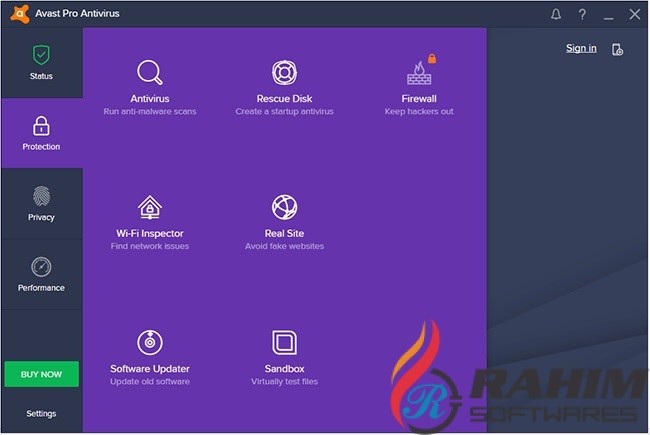Click 'Create a startup antivirus' description
Image resolution: width=650 pixels, height=435 pixels.
(284, 112)
